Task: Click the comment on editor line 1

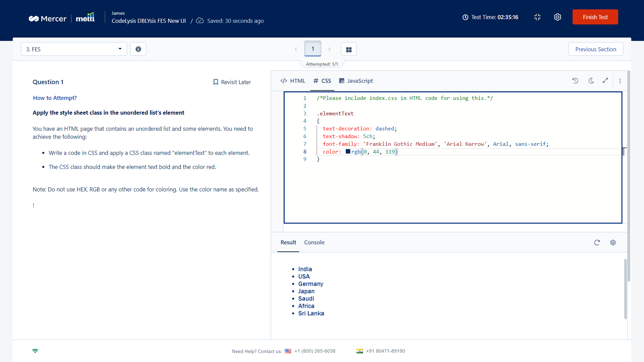Action: (x=405, y=98)
